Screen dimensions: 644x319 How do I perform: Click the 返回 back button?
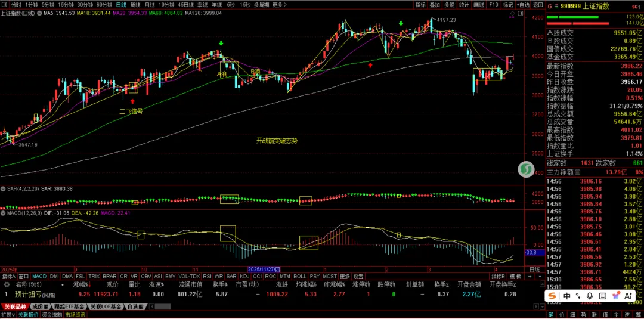[x=538, y=5]
